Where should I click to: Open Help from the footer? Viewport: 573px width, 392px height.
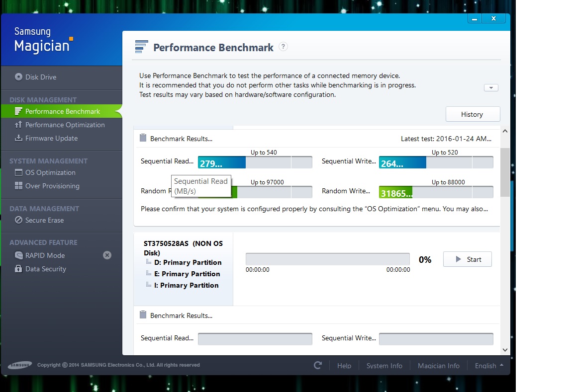pos(344,365)
